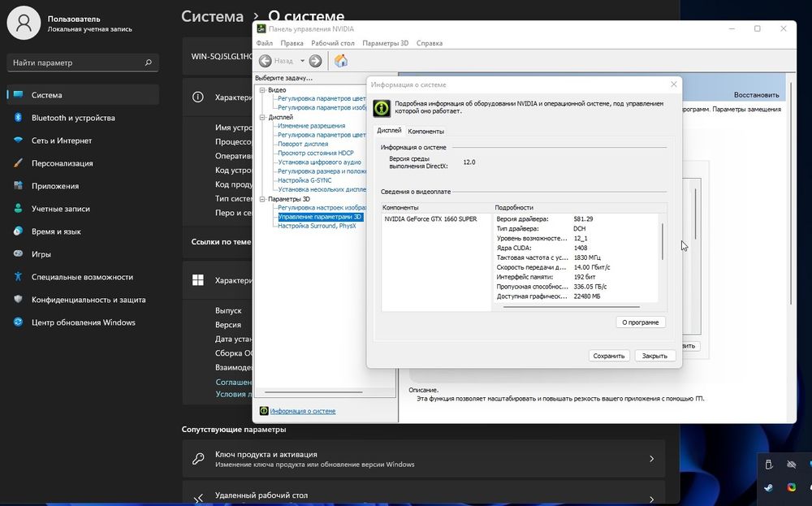
Task: Click the details list vertical scrollbar
Action: click(x=662, y=240)
